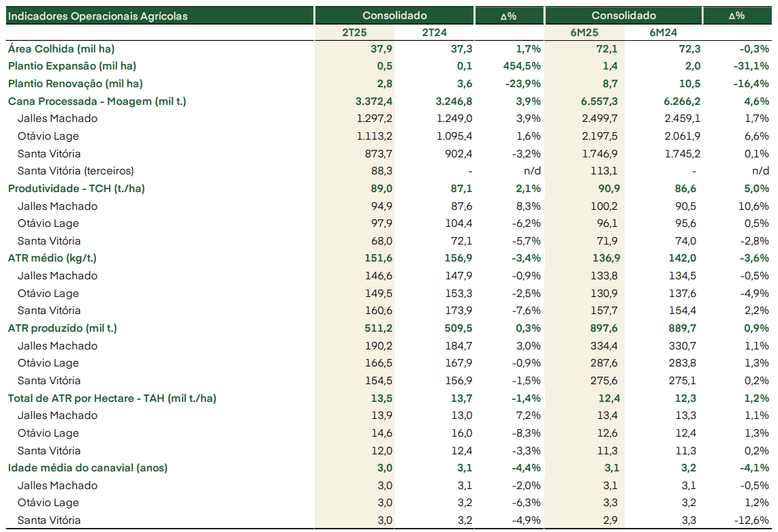
Task: Click the ATR produzido (mil t.) label
Action: pos(63,328)
